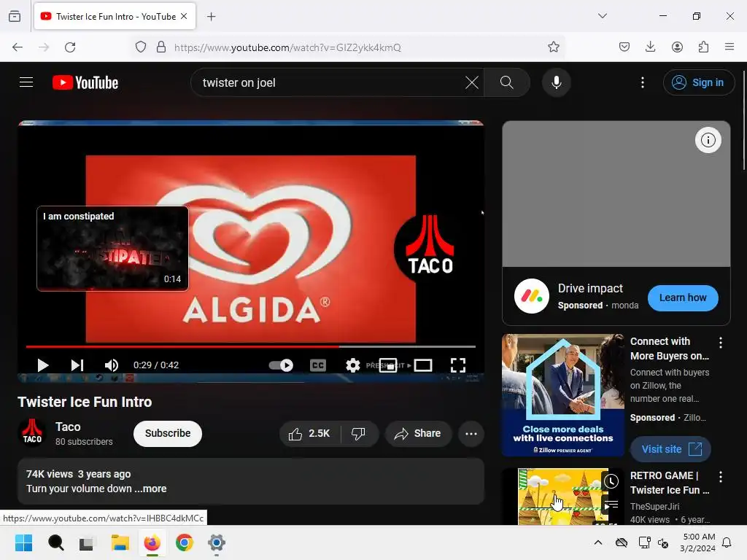Open a new browser tab
747x560 pixels.
click(x=212, y=17)
